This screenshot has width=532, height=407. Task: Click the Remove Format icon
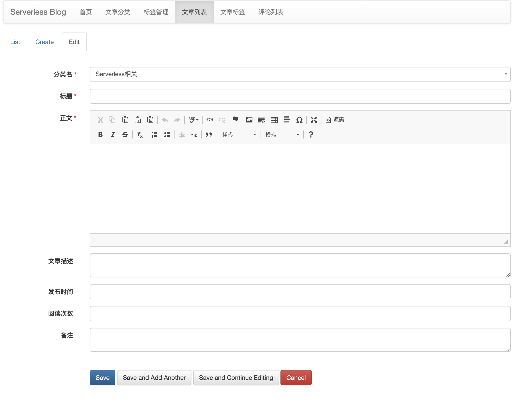point(140,134)
